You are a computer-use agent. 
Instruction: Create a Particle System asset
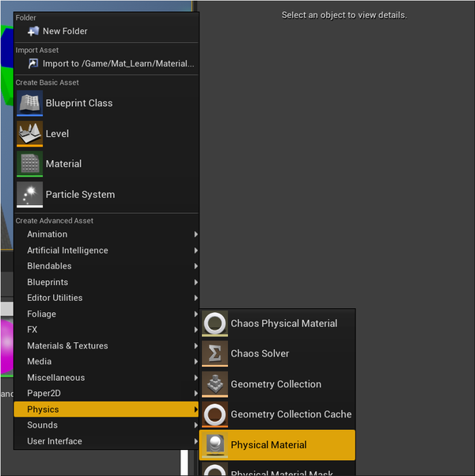(x=106, y=195)
